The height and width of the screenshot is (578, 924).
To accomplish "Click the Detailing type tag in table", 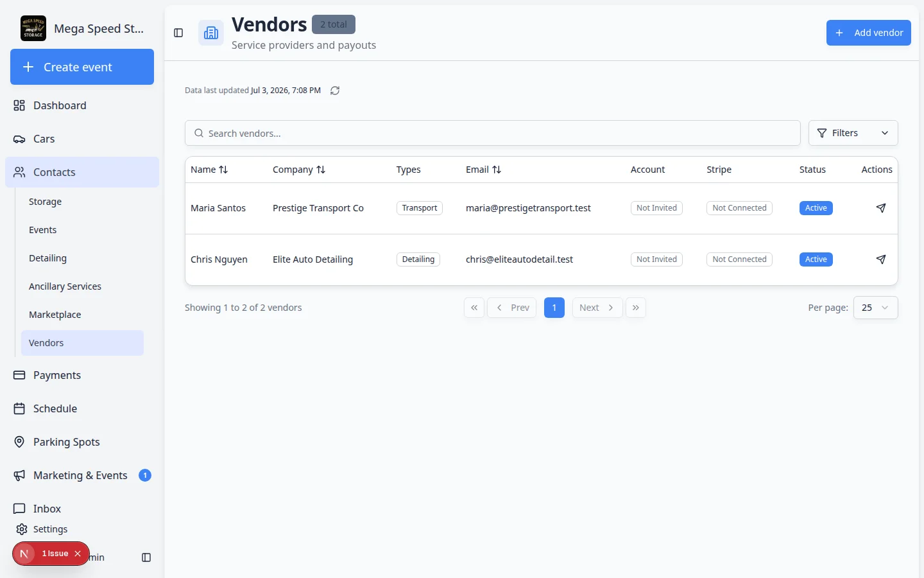I will coord(418,259).
